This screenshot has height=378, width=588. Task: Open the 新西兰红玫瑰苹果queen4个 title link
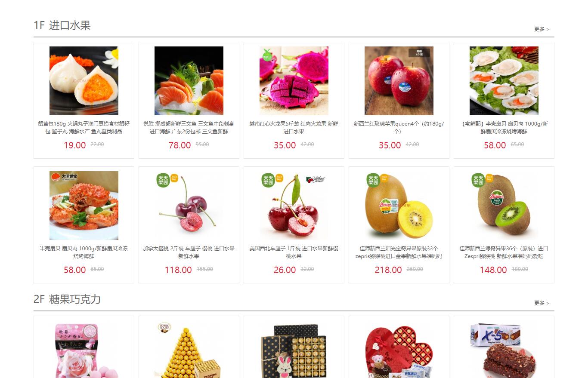pyautogui.click(x=399, y=128)
